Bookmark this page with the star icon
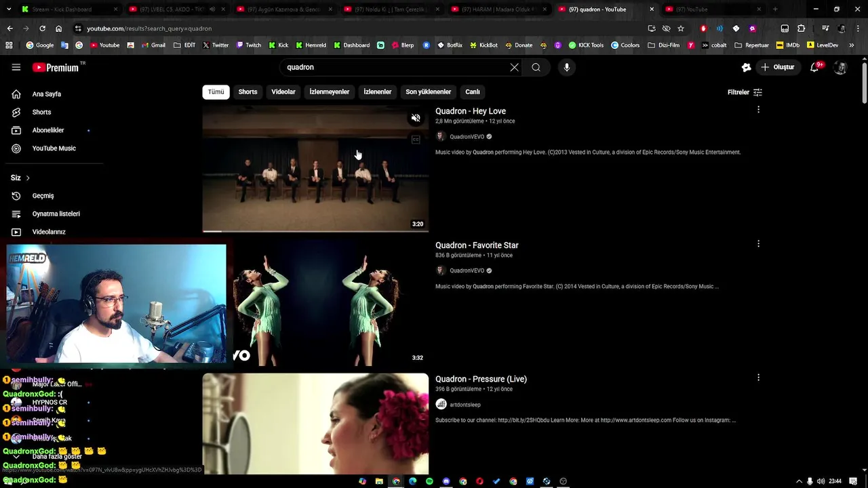 pos(681,28)
